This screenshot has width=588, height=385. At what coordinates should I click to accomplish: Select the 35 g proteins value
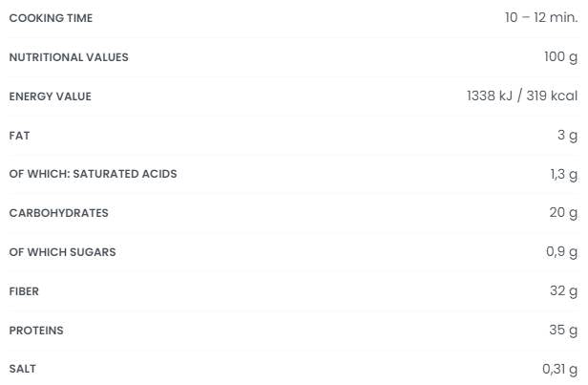click(563, 331)
